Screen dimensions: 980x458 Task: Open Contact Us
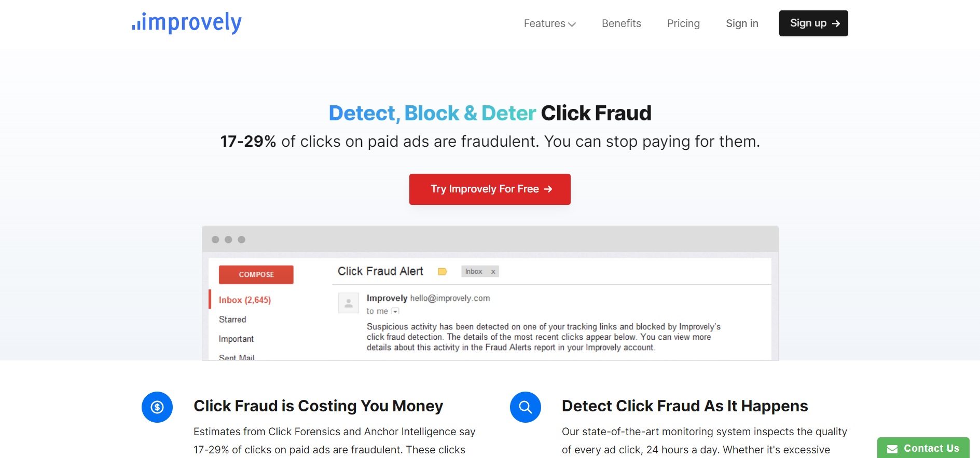pyautogui.click(x=923, y=448)
